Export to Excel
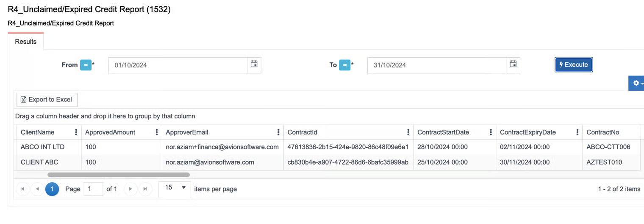Screen dimensions: 644x224 47,99
